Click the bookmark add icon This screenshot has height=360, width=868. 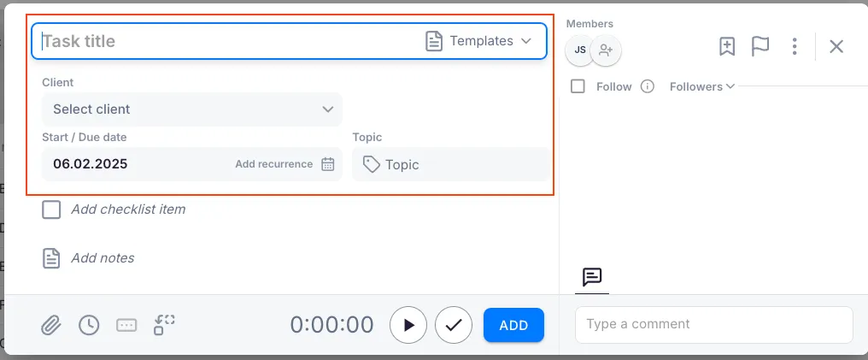coord(727,46)
